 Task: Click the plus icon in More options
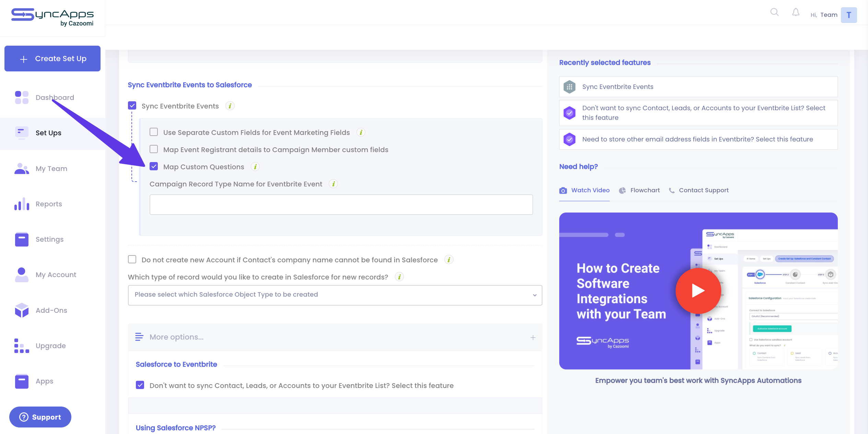click(533, 338)
